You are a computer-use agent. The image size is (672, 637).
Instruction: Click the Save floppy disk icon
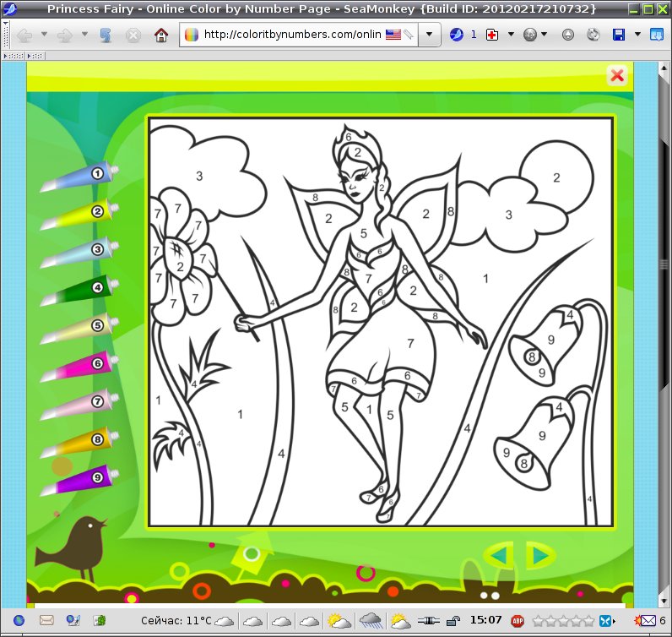click(x=619, y=35)
